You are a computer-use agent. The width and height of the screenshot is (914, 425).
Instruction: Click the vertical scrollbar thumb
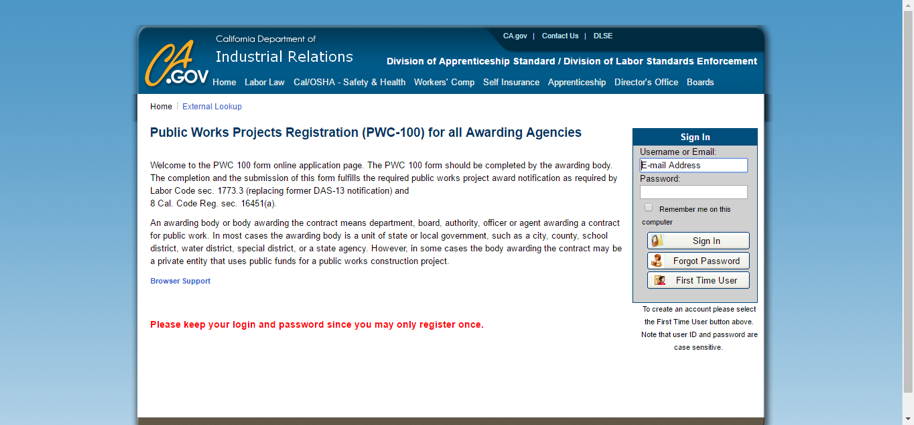pos(908,201)
